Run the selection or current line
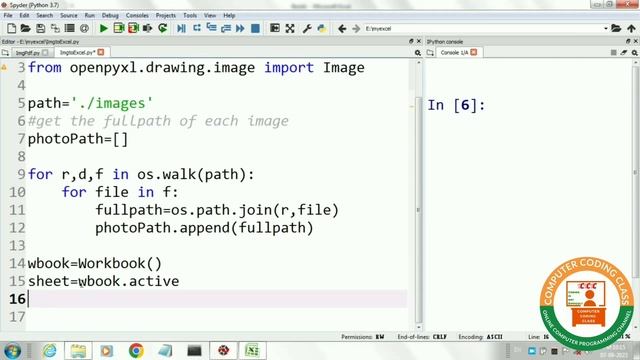The width and height of the screenshot is (640, 360). pyautogui.click(x=147, y=28)
